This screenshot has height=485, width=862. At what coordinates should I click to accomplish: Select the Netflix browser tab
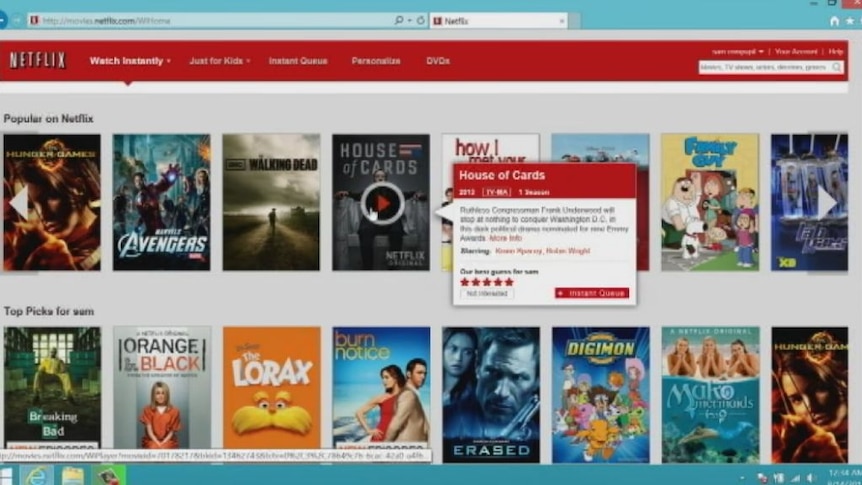pos(498,21)
